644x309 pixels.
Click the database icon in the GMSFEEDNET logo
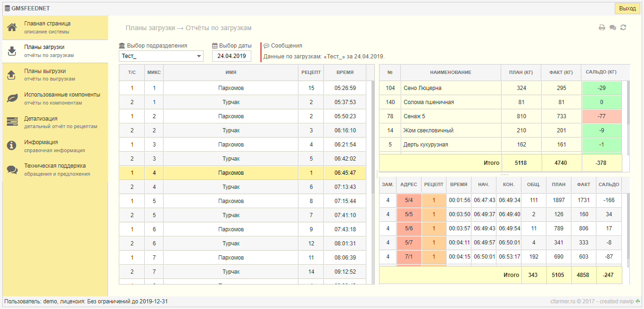(7, 8)
